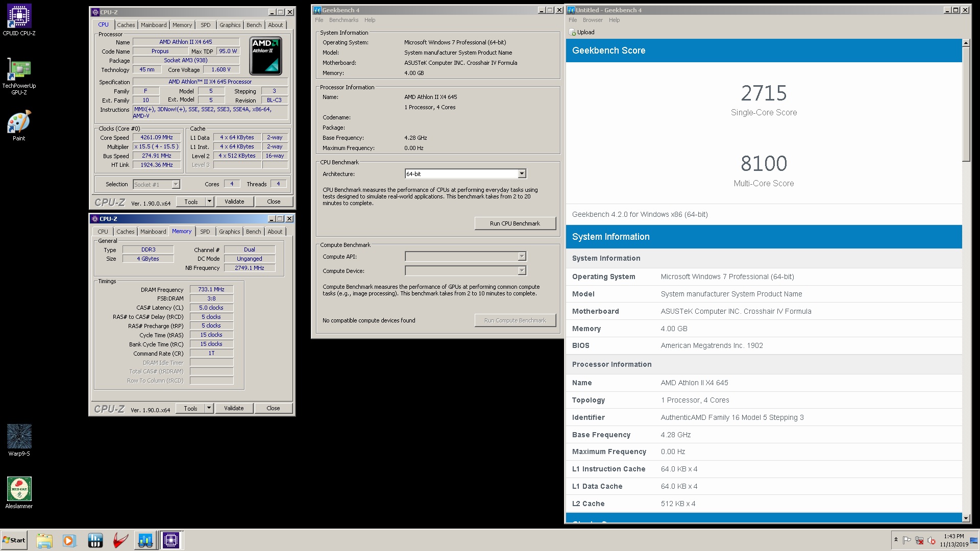The image size is (980, 551).
Task: Open the Help menu in the Geekbench 4 window
Action: [370, 20]
